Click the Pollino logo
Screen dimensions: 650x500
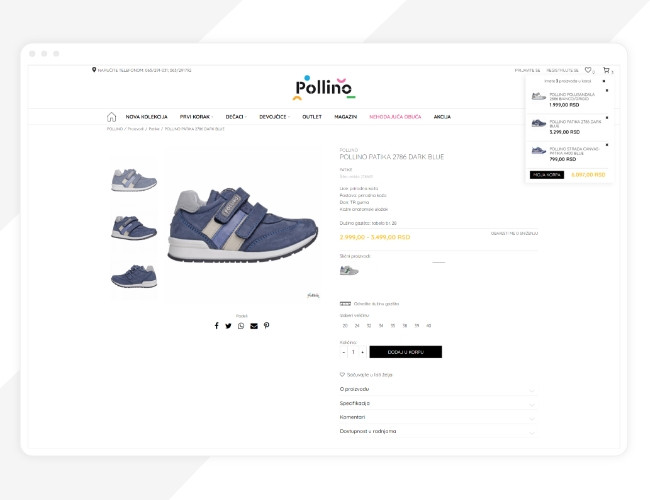click(x=324, y=88)
